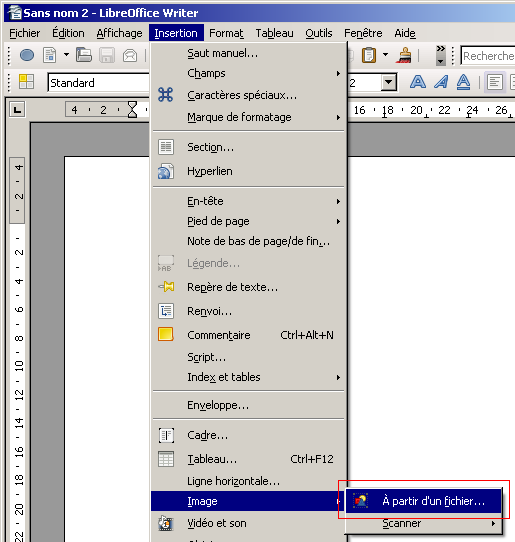
Task: Expand the Paste dropdown arrow
Action: [x=385, y=55]
